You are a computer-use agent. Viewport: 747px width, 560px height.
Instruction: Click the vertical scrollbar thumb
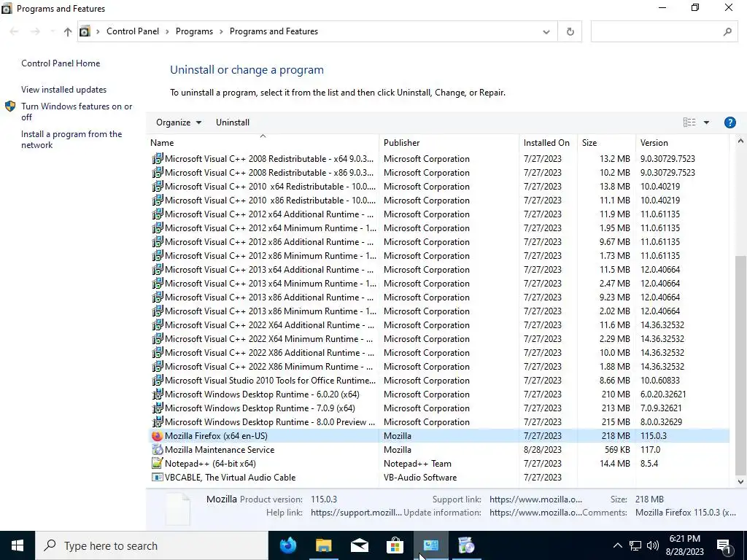click(x=740, y=365)
